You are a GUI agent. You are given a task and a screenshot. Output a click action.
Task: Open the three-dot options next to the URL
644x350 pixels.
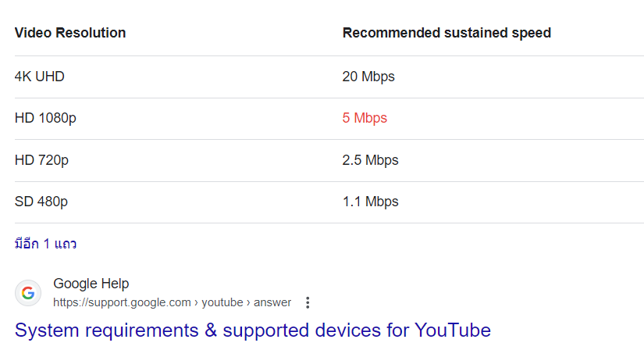(308, 302)
